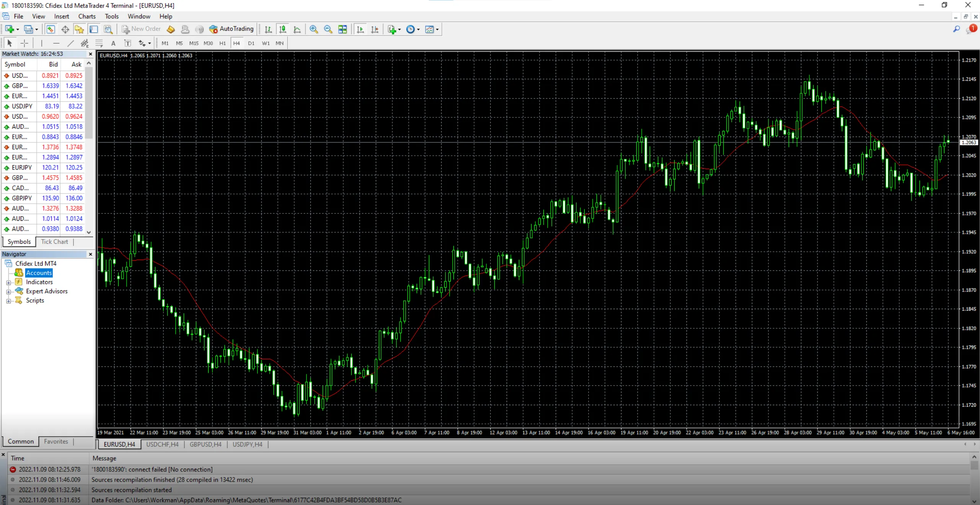980x505 pixels.
Task: Select the Crosshair tool
Action: [x=24, y=43]
